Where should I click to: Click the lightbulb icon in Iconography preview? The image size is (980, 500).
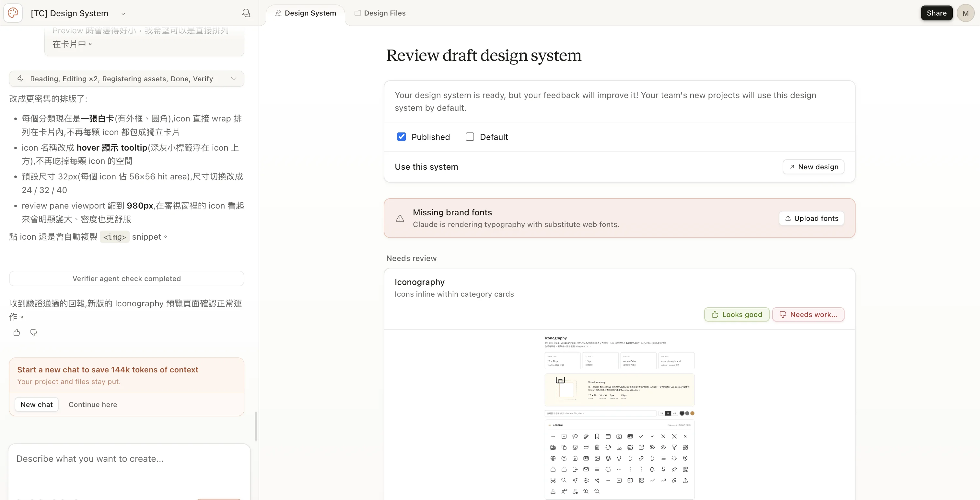coord(619,458)
